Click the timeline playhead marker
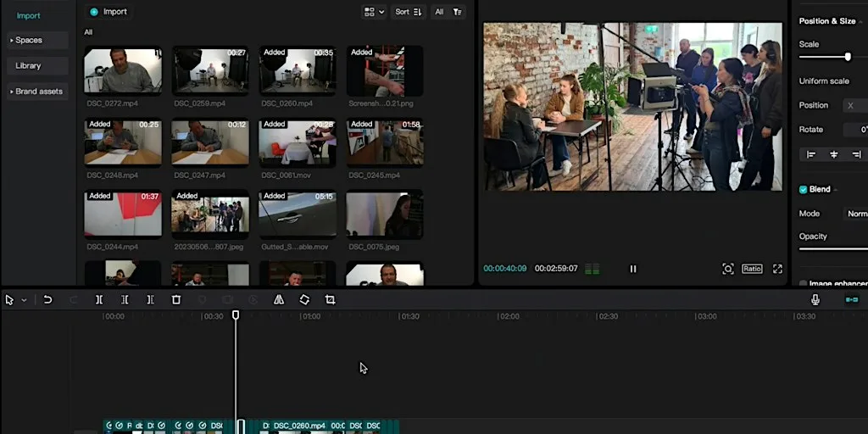 (236, 315)
